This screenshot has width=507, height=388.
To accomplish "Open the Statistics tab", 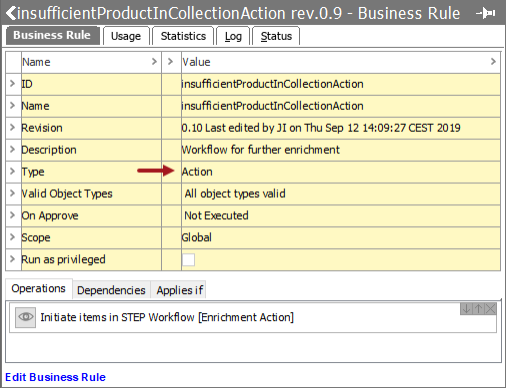I will [183, 36].
